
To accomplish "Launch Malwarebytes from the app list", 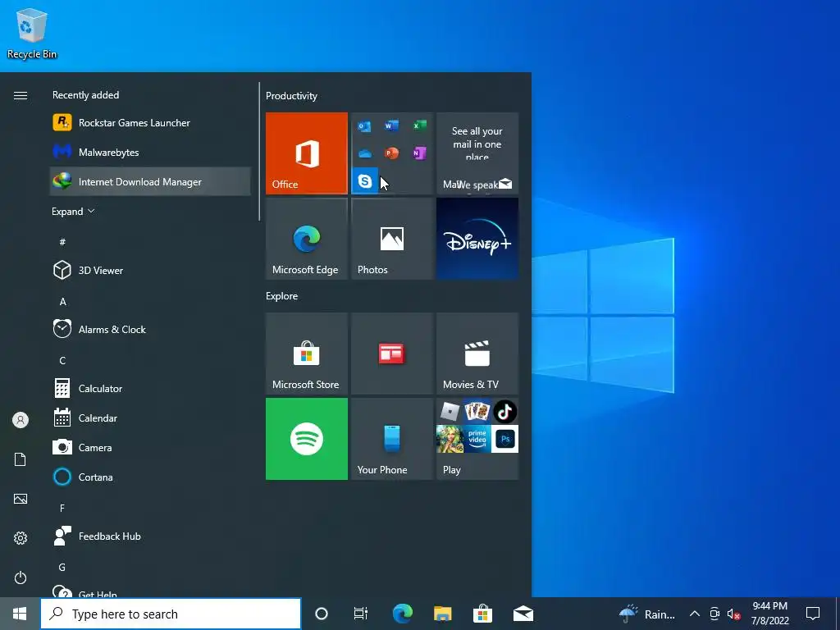I will point(150,152).
